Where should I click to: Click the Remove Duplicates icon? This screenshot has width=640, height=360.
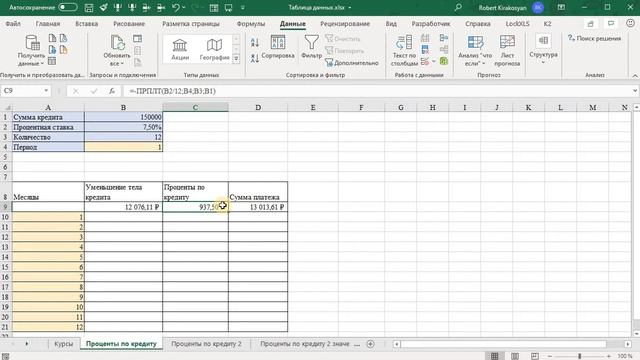click(x=425, y=49)
